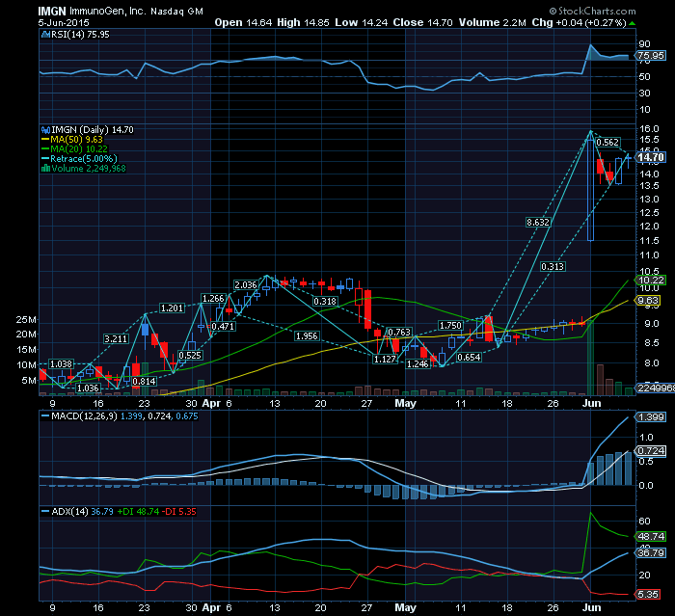This screenshot has width=675, height=616.
Task: Click the IMGN ticker symbol in title
Action: 52,12
